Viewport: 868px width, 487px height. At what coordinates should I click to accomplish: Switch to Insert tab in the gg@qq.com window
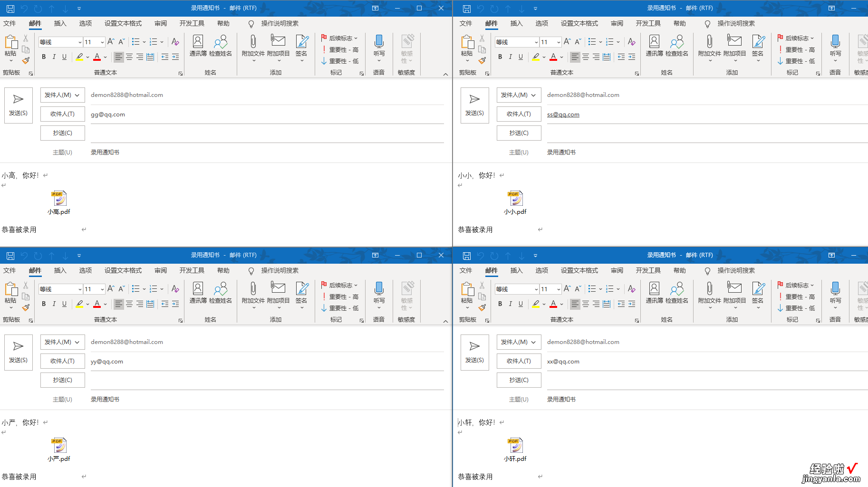[x=60, y=23]
